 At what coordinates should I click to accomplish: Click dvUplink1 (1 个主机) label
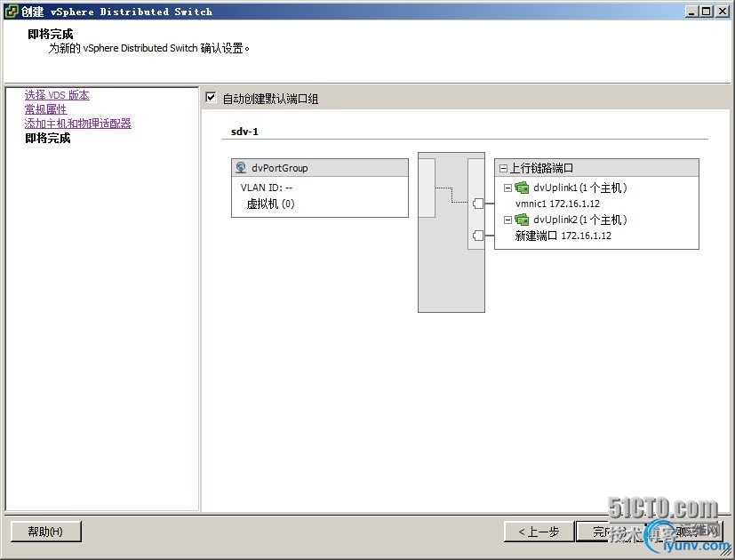tap(579, 188)
